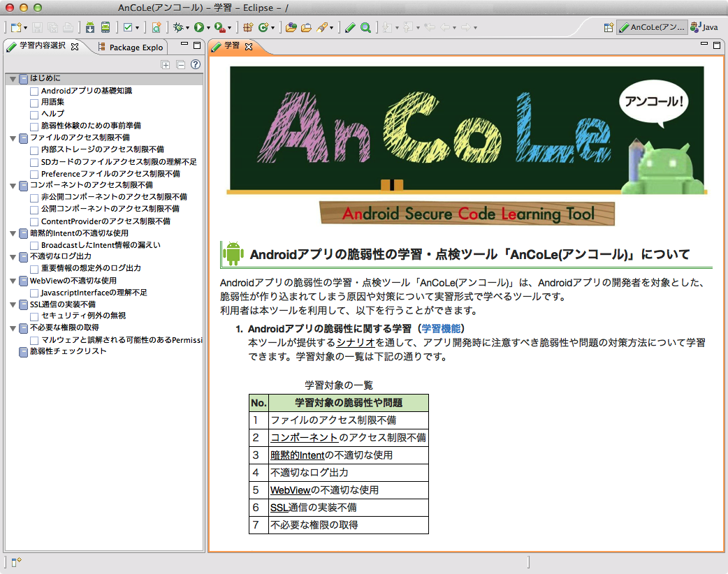Open the Android SDK Manager icon
The image size is (728, 574).
point(90,28)
